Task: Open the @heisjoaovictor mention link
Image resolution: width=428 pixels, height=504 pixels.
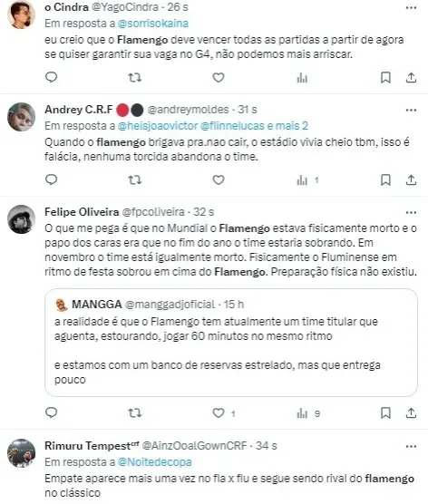Action: (158, 126)
